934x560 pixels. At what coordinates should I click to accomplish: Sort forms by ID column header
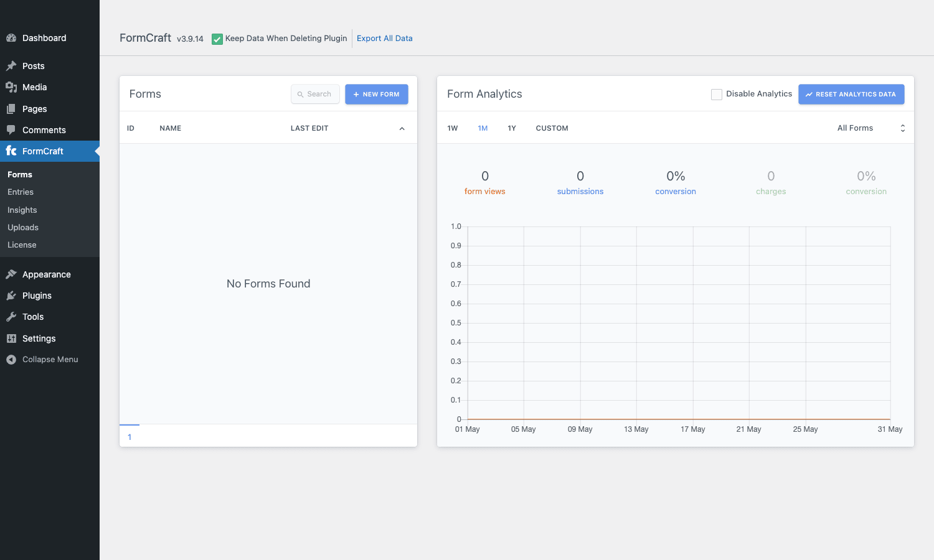coord(131,128)
